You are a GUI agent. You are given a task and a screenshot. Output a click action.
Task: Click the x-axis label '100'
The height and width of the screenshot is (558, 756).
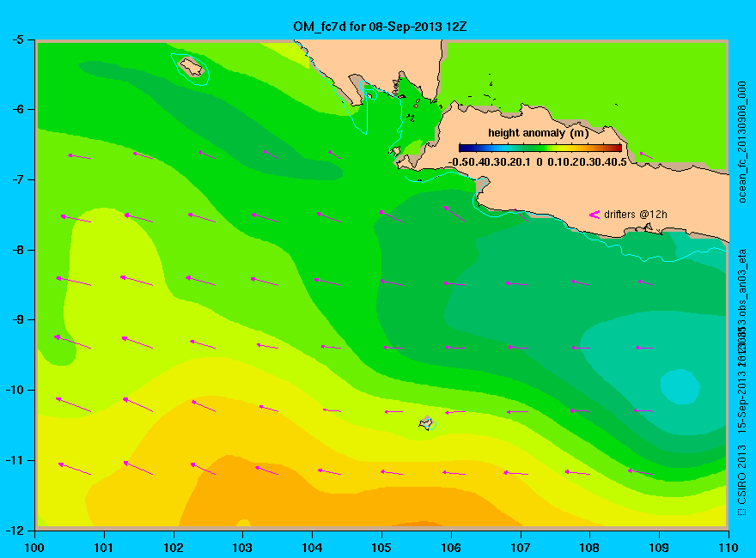[34, 548]
